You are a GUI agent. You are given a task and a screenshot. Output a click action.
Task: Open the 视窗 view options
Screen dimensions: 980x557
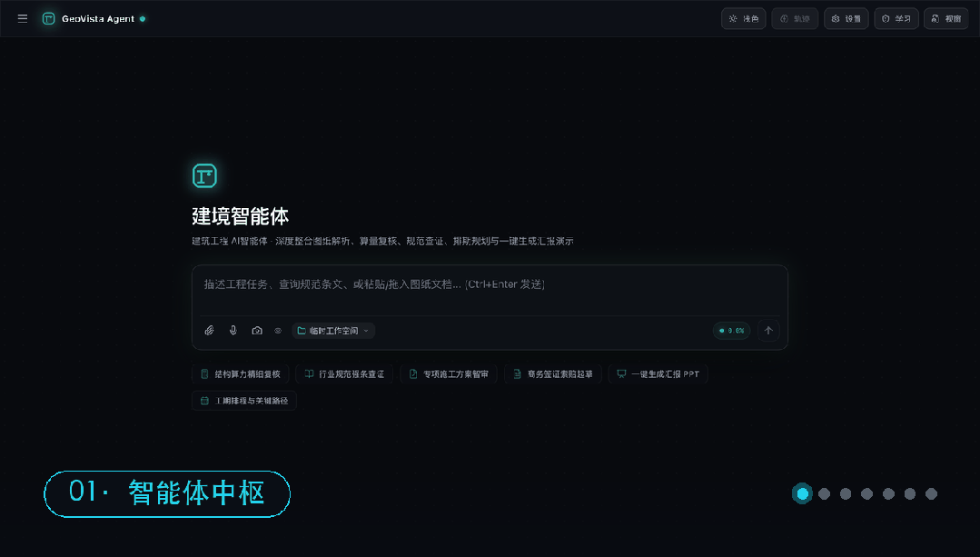pos(946,19)
